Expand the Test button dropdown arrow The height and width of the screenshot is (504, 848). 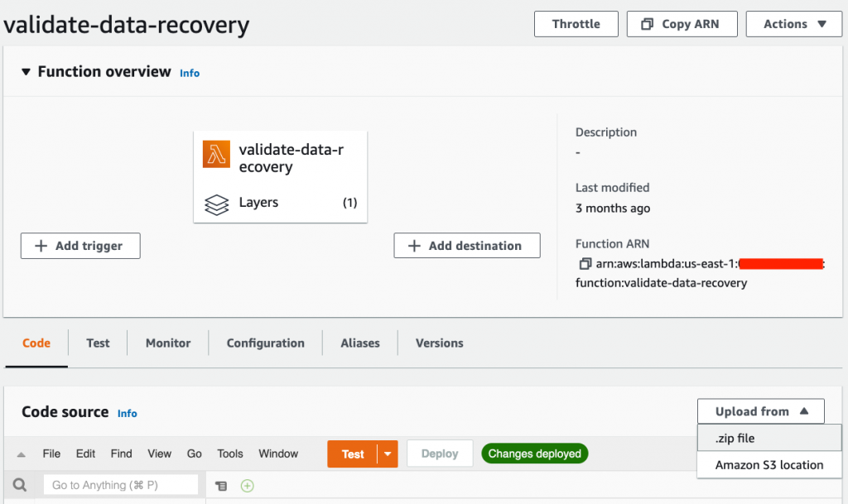coord(387,454)
